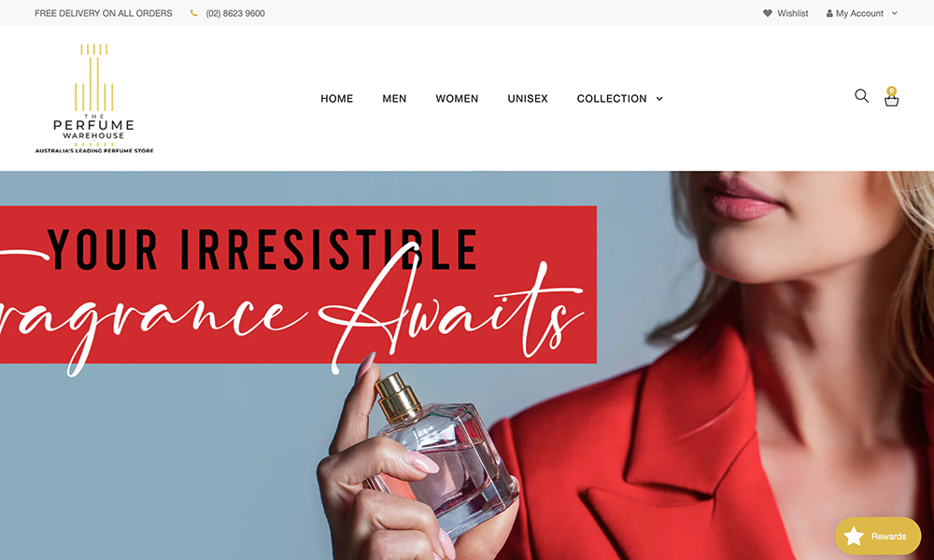Open the search magnifier icon
The width and height of the screenshot is (934, 560).
coord(861,96)
